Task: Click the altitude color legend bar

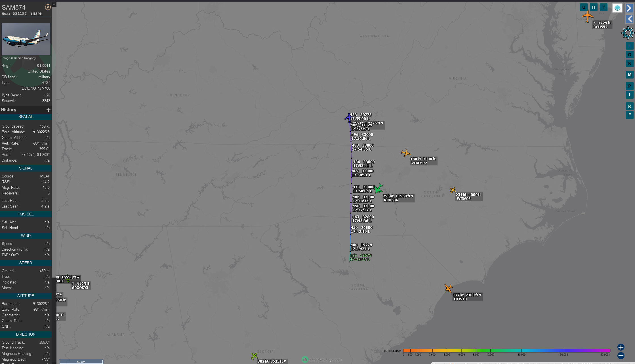Action: (506, 351)
